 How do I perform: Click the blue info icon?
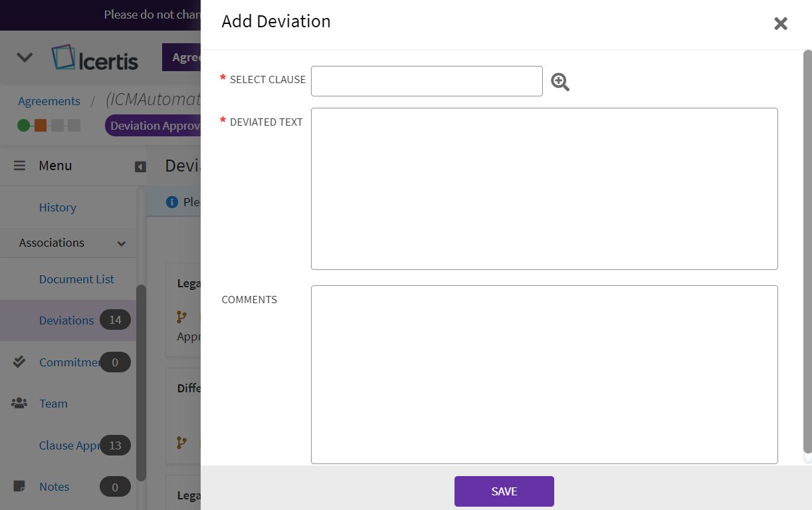click(172, 201)
